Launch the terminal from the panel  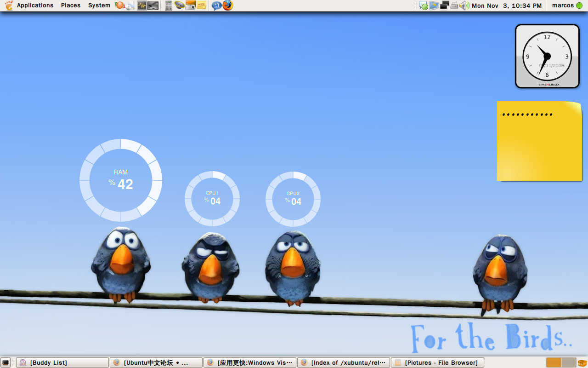pos(153,6)
